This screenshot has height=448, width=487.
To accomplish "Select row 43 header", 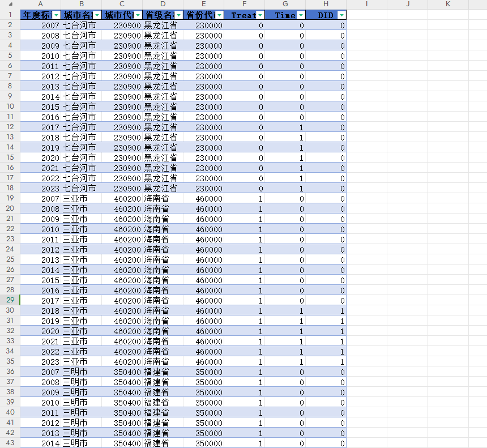I will (x=10, y=443).
